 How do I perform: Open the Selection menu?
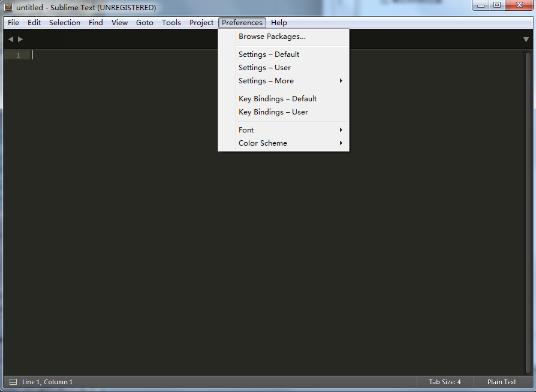pos(65,23)
